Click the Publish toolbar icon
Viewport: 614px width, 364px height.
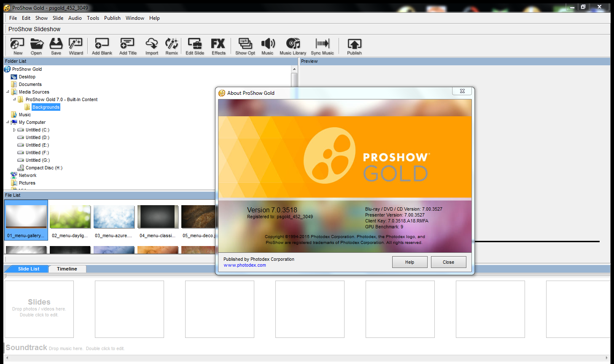click(x=354, y=46)
